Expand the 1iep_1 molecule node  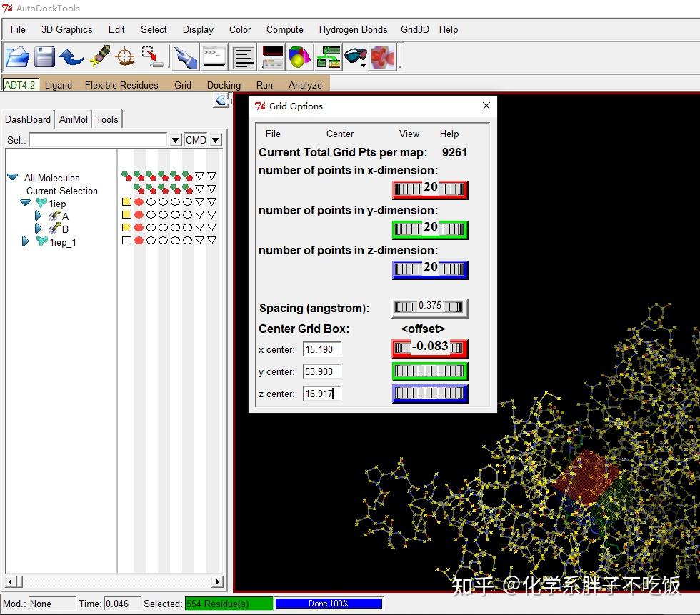[25, 241]
